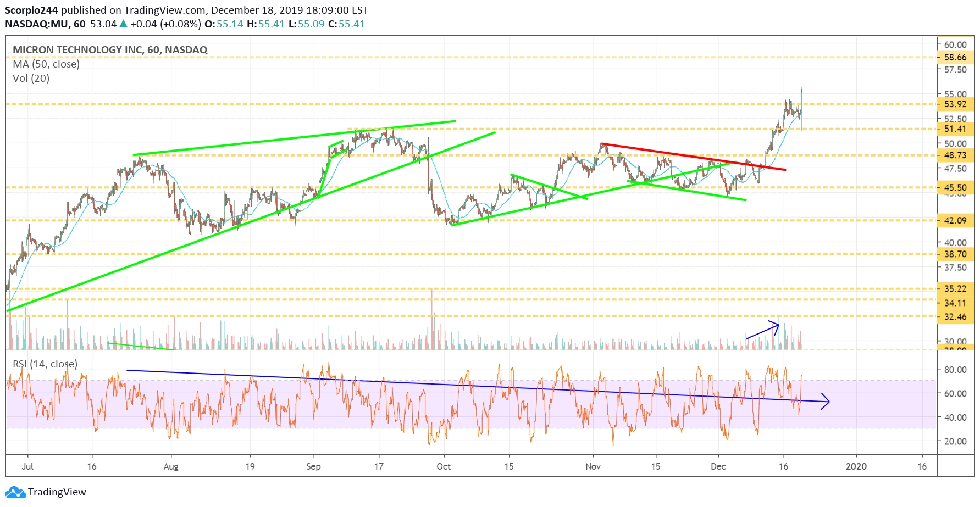Open the TradingView text link
The image size is (980, 507).
[57, 492]
